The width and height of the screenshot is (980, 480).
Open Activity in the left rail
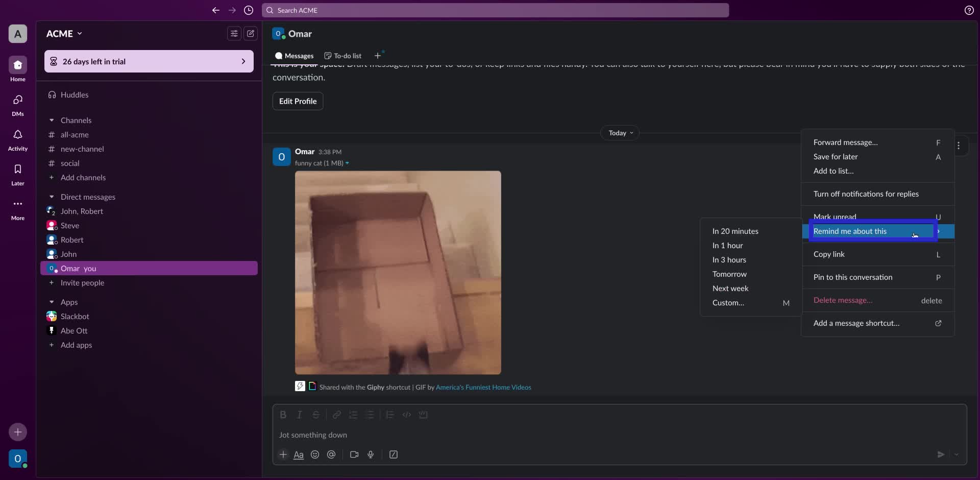(x=17, y=139)
